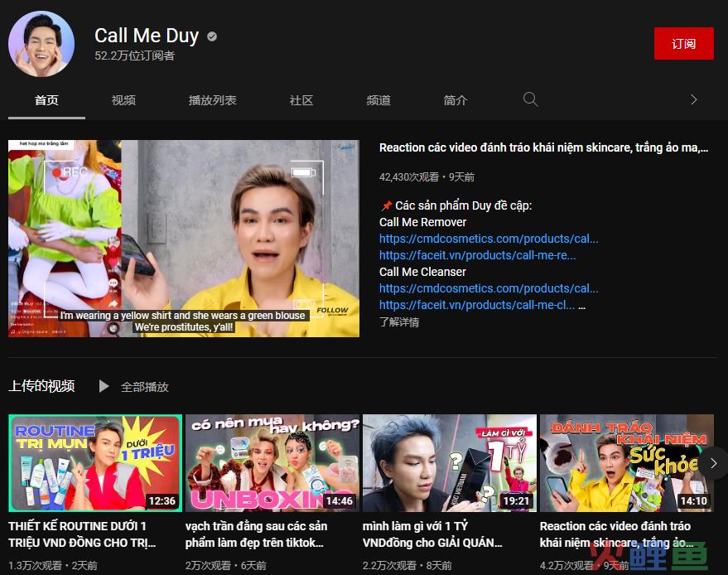Viewport: 728px width, 575px height.
Task: Open cmdcosmetics link under Call Me Remover
Action: click(x=489, y=239)
